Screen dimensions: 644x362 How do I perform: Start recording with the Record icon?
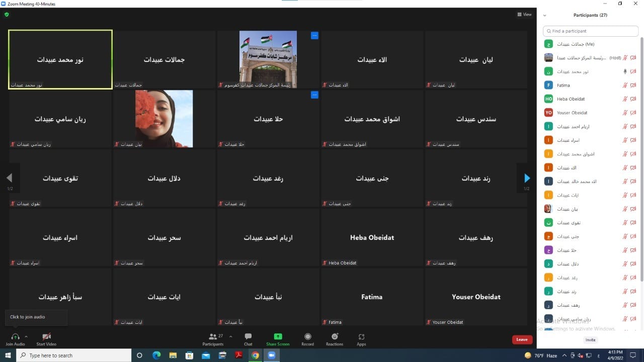point(307,336)
